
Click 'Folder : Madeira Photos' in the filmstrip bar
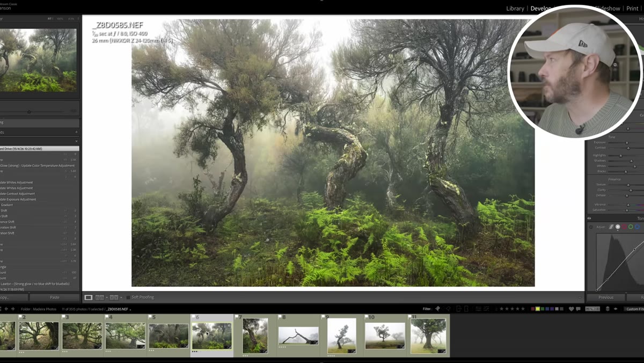point(39,309)
